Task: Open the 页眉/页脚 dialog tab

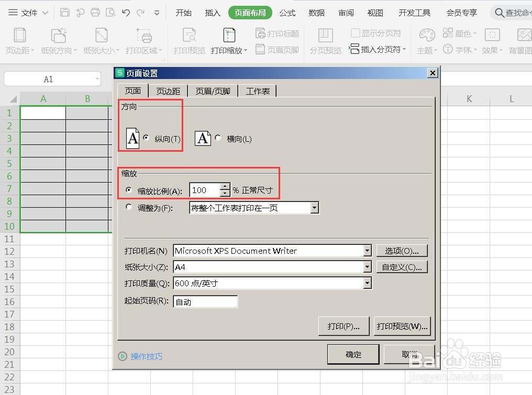Action: tap(213, 91)
